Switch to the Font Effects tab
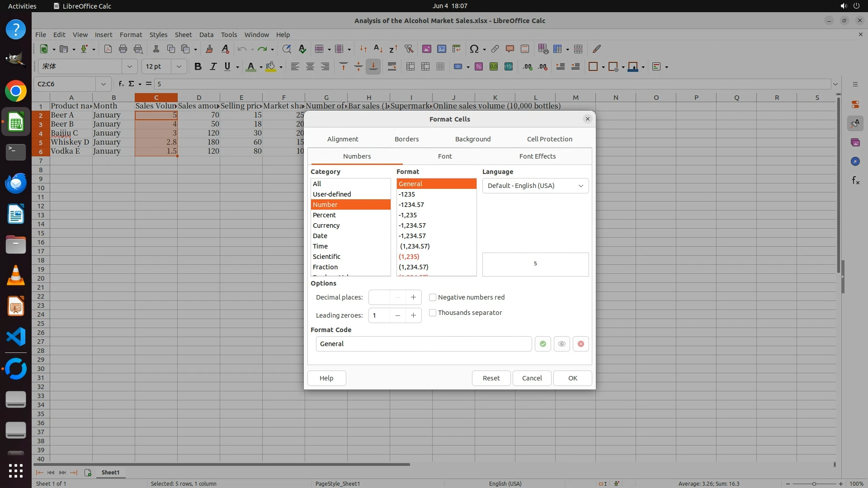Viewport: 868px width, 488px height. tap(537, 156)
